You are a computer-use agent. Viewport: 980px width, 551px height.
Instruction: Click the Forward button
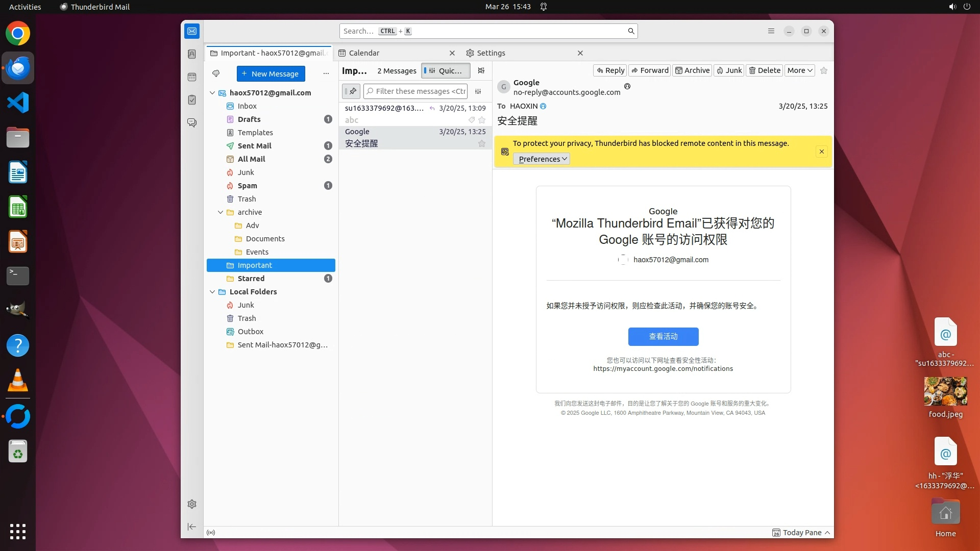click(650, 70)
